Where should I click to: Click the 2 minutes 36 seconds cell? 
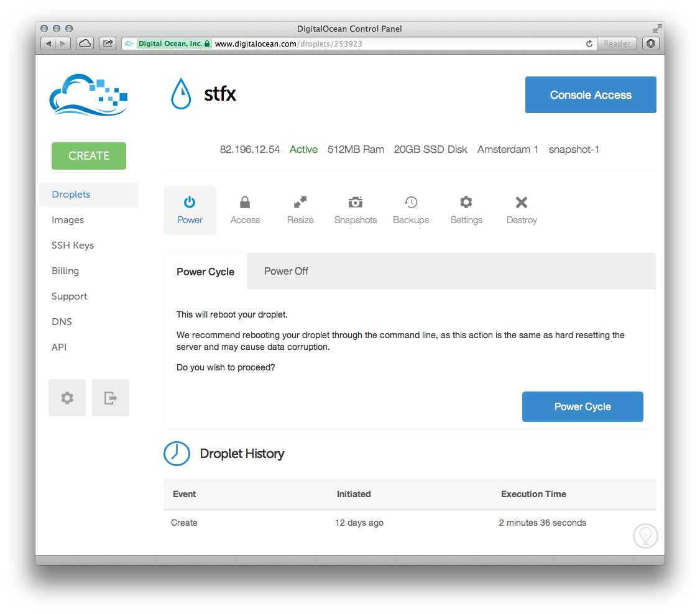(x=543, y=523)
